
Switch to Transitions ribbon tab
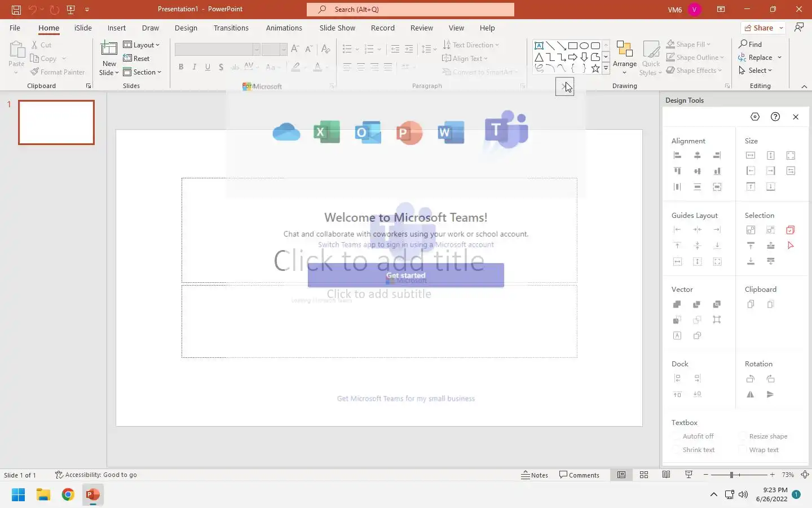[231, 28]
